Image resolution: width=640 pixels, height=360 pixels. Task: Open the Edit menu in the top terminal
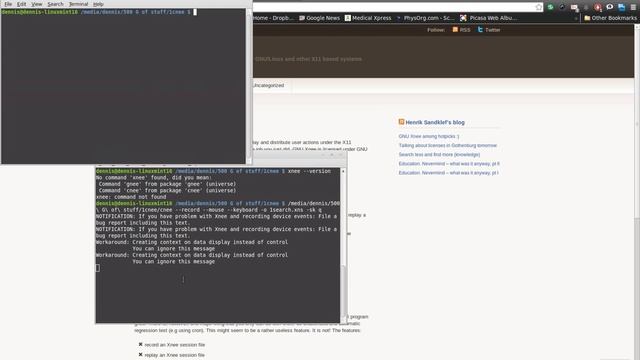(x=22, y=4)
